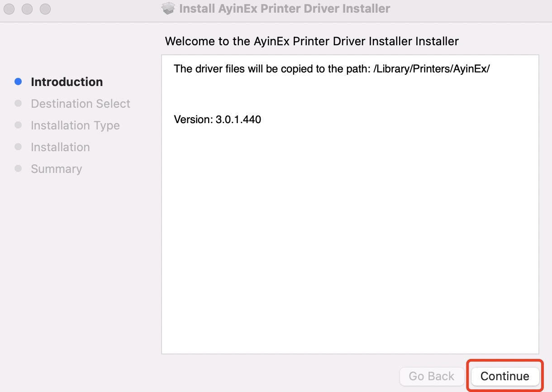Click the driver files path text line
This screenshot has height=392, width=552.
coord(332,69)
